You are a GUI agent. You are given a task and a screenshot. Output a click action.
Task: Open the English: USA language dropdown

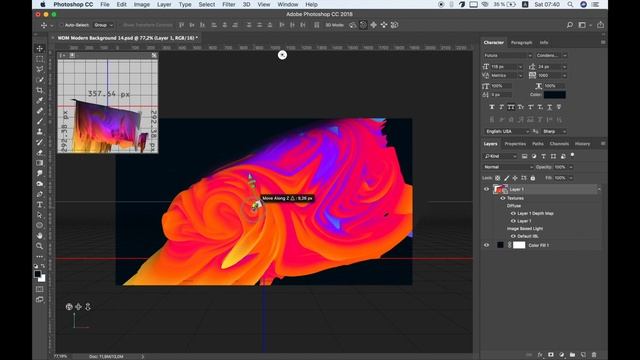(507, 131)
